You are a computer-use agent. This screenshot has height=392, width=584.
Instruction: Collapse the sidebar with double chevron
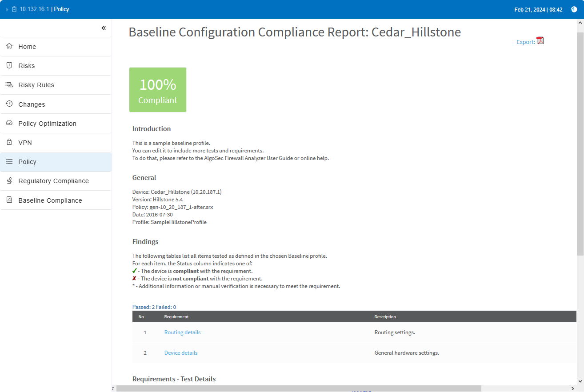104,28
